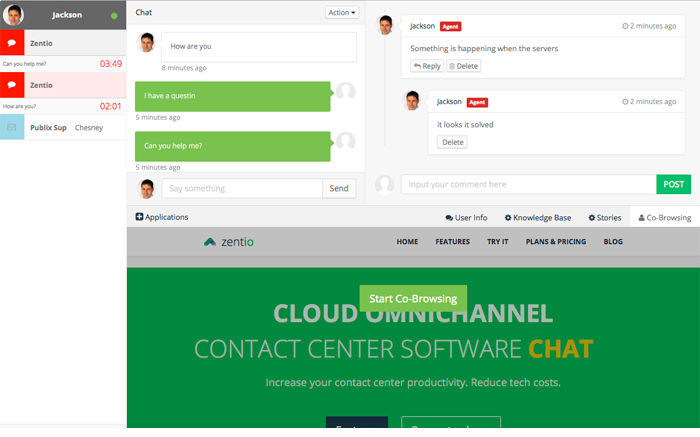Viewport: 700px width, 437px height.
Task: Click the 03:49 timer
Action: coord(111,64)
